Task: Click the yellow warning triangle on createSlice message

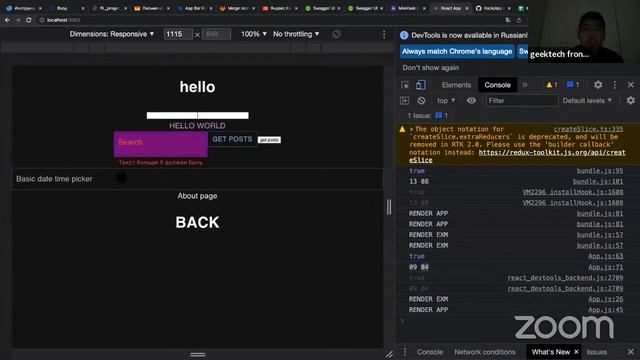Action: (402, 129)
